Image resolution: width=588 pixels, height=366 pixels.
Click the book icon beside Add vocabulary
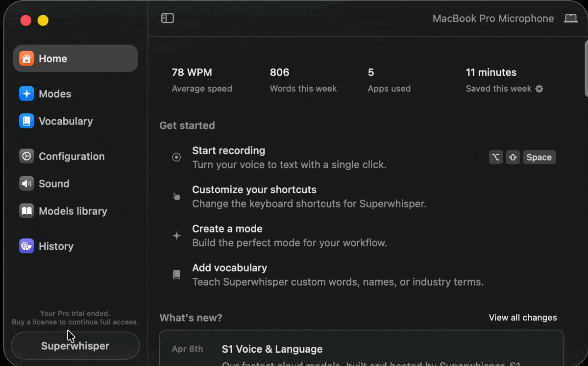point(176,275)
